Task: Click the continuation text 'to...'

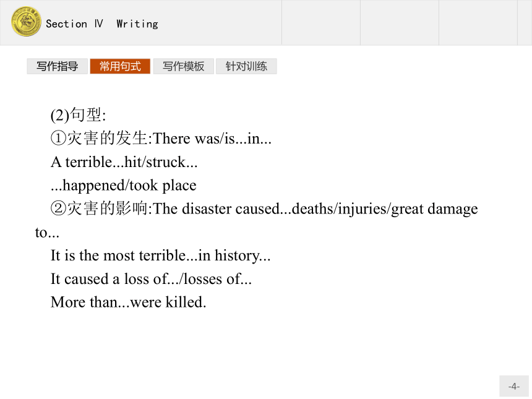Action: pyautogui.click(x=47, y=233)
